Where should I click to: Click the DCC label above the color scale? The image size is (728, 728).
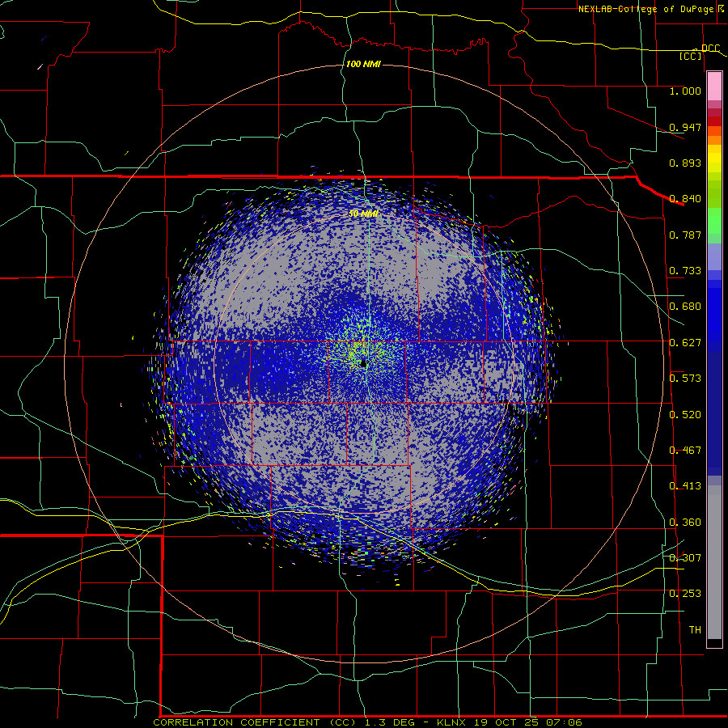pos(710,48)
